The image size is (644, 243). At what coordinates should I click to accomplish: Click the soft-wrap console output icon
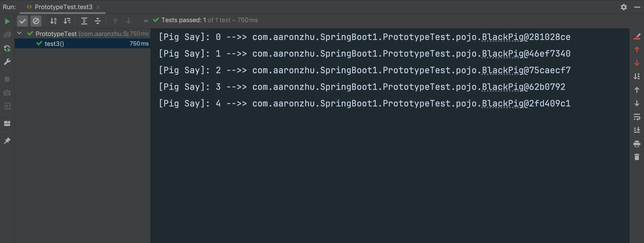tap(637, 117)
